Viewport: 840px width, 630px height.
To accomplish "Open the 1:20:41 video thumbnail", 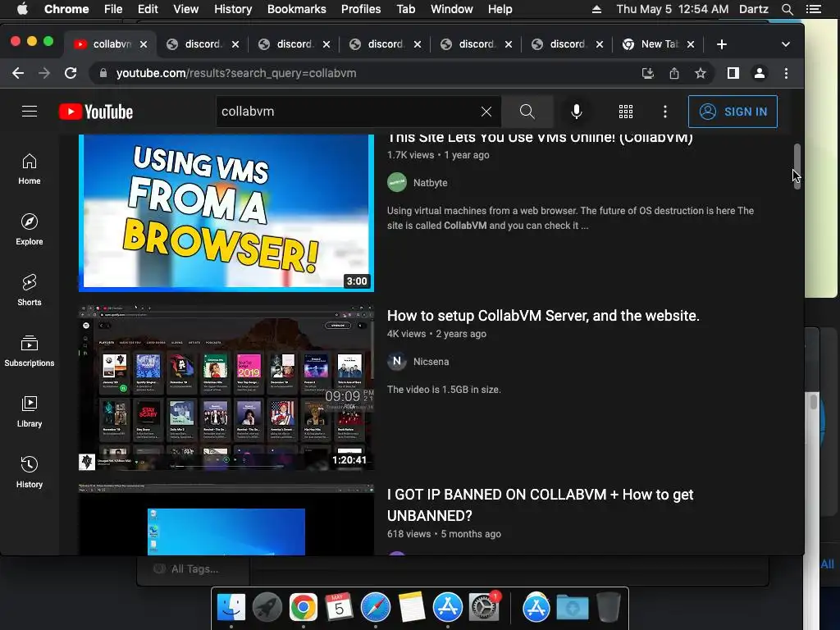I will tap(226, 387).
